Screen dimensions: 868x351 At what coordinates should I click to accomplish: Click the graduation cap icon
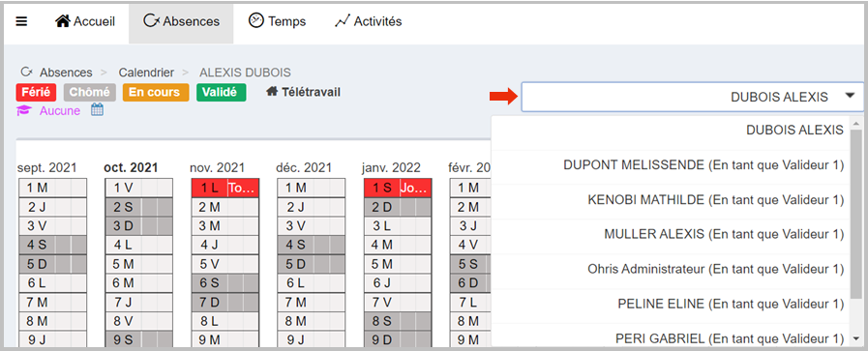pyautogui.click(x=23, y=111)
